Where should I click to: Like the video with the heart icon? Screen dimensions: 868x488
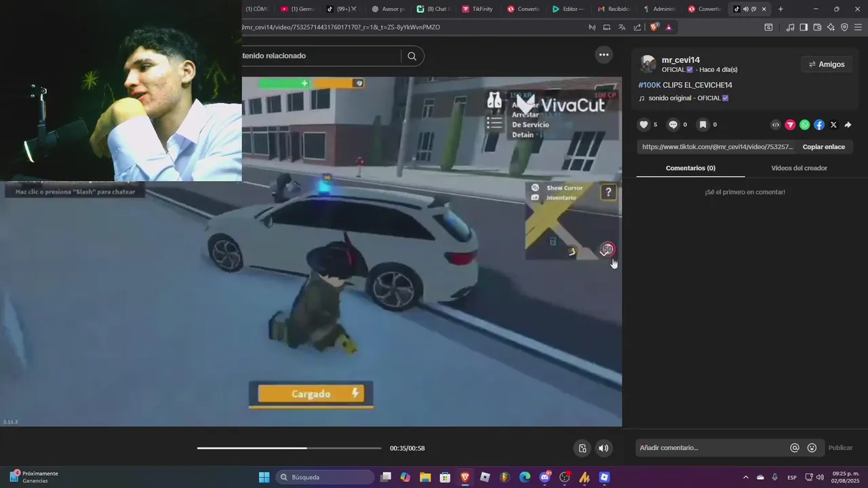tap(644, 125)
